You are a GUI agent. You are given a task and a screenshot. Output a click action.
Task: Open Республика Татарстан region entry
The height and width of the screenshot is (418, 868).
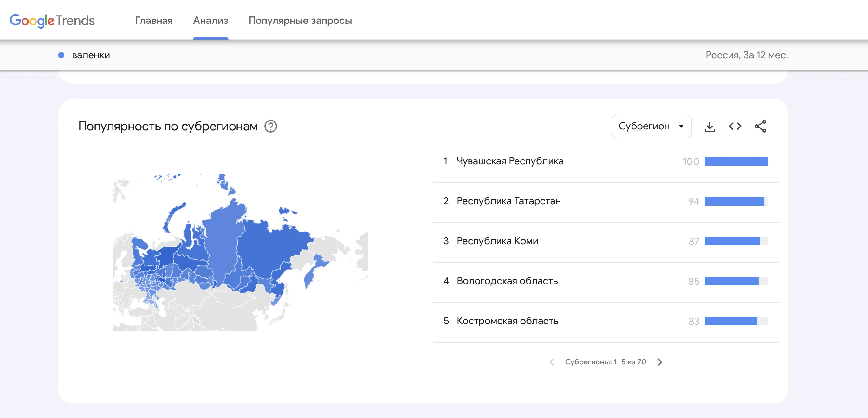point(508,201)
